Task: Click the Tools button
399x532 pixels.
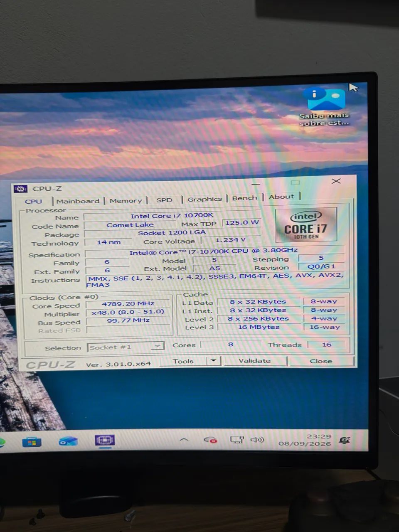Action: [x=183, y=361]
